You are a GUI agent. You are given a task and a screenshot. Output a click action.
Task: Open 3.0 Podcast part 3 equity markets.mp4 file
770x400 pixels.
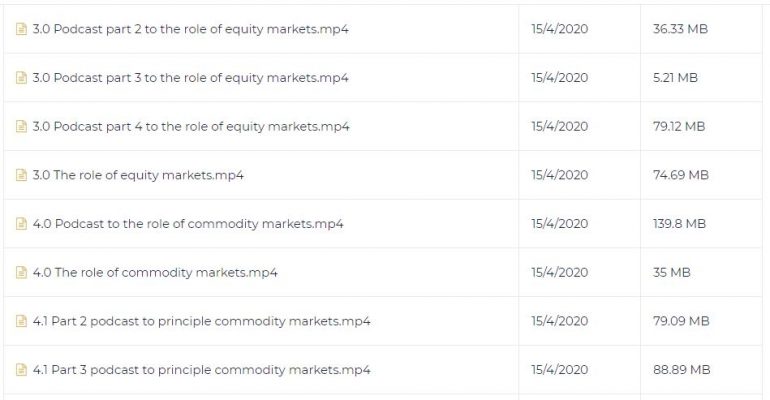(x=191, y=78)
